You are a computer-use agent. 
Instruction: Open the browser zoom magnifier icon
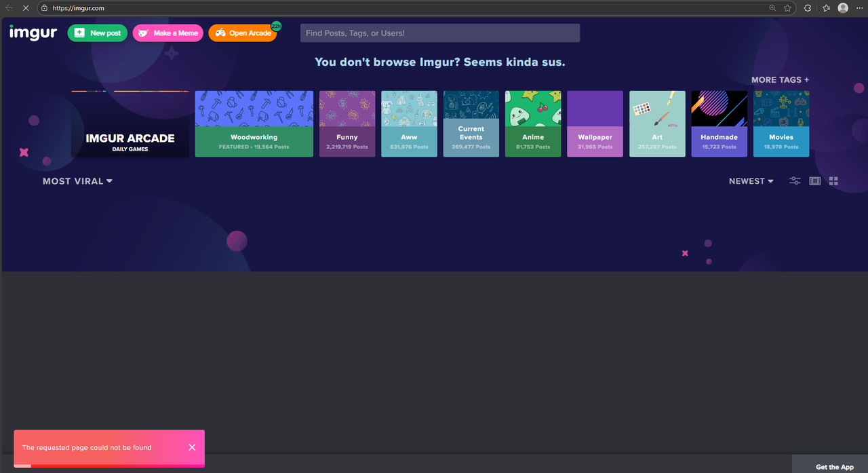(x=772, y=8)
